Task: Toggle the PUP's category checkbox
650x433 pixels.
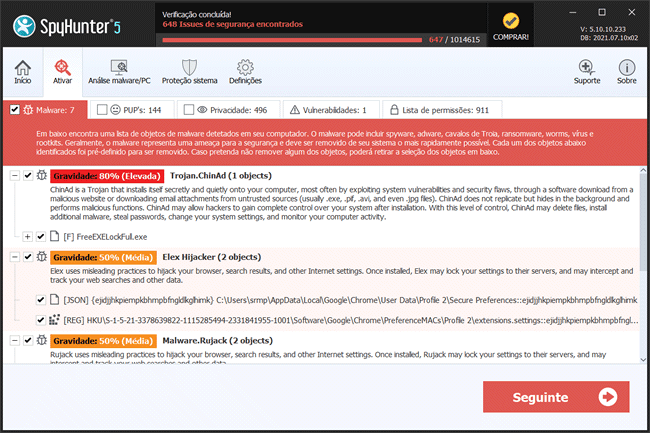Action: [x=102, y=109]
